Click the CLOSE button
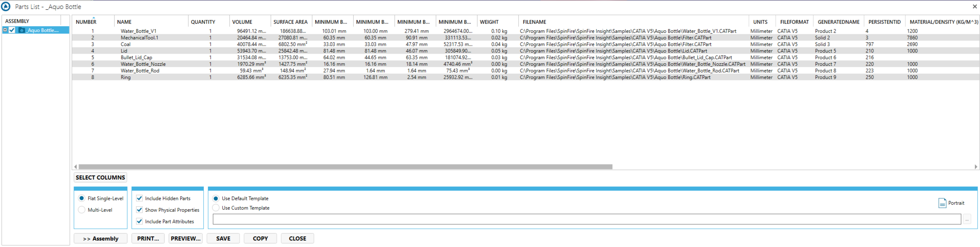980x247 pixels. pos(297,239)
